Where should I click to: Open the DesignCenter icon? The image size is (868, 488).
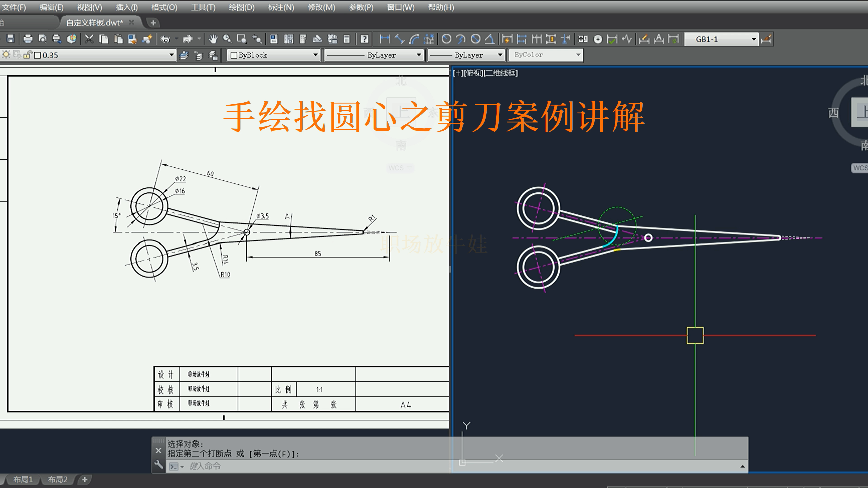pyautogui.click(x=288, y=39)
